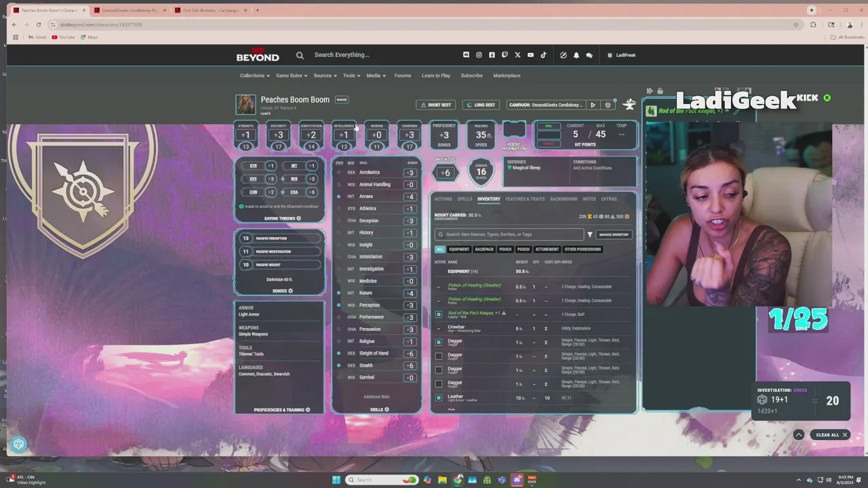
Task: Click the dice cube icon beside campaign
Action: 608,105
